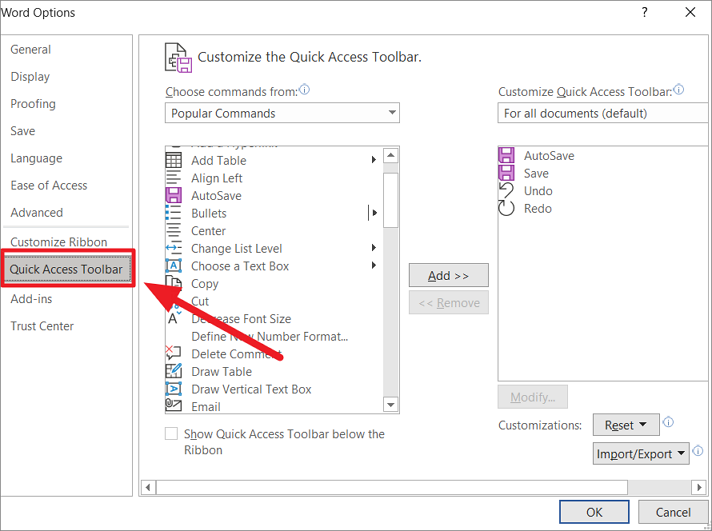This screenshot has width=712, height=531.
Task: Click horizontal scrollbar left arrow
Action: click(148, 488)
